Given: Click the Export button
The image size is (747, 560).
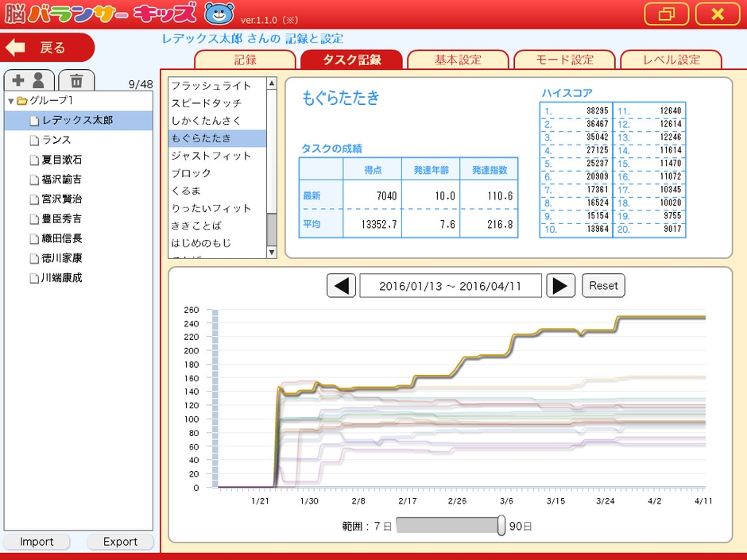Looking at the screenshot, I should [x=120, y=542].
